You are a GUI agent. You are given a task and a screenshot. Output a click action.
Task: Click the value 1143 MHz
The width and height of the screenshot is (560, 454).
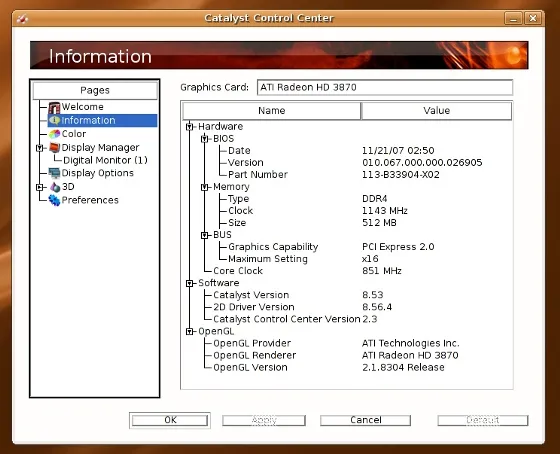coord(385,211)
